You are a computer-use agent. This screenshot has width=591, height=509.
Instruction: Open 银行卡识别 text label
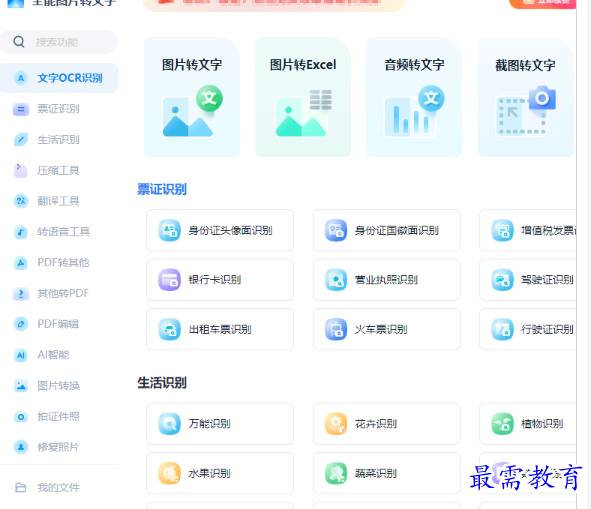pos(215,280)
